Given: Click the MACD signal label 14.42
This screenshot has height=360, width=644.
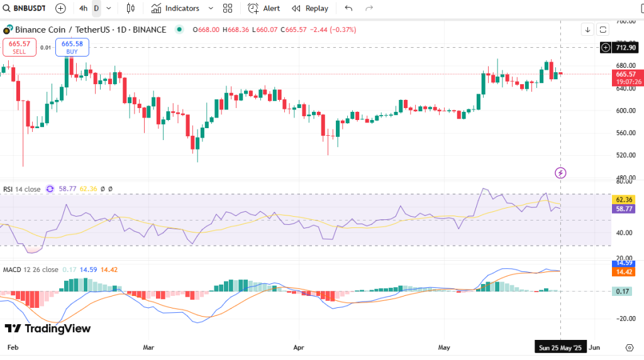Looking at the screenshot, I should (x=623, y=272).
